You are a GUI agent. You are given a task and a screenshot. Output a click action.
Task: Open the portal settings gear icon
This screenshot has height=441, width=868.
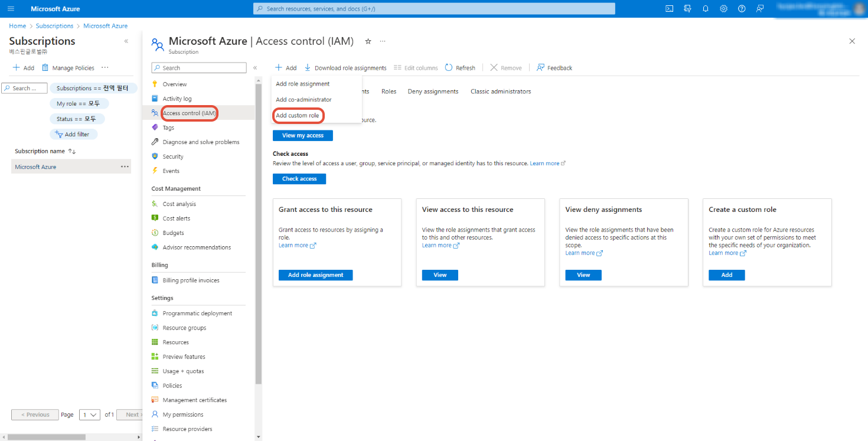point(723,9)
